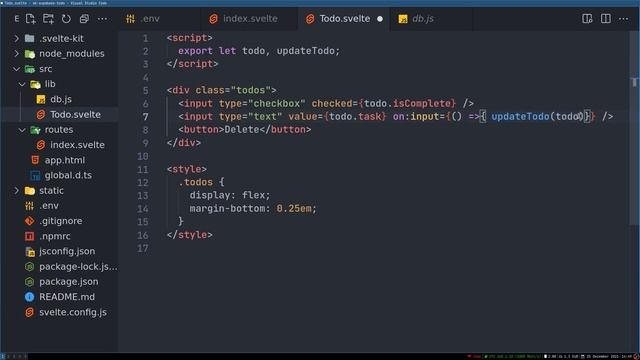The height and width of the screenshot is (360, 640).
Task: Click the JS icon beside db.js in tree
Action: click(41, 99)
